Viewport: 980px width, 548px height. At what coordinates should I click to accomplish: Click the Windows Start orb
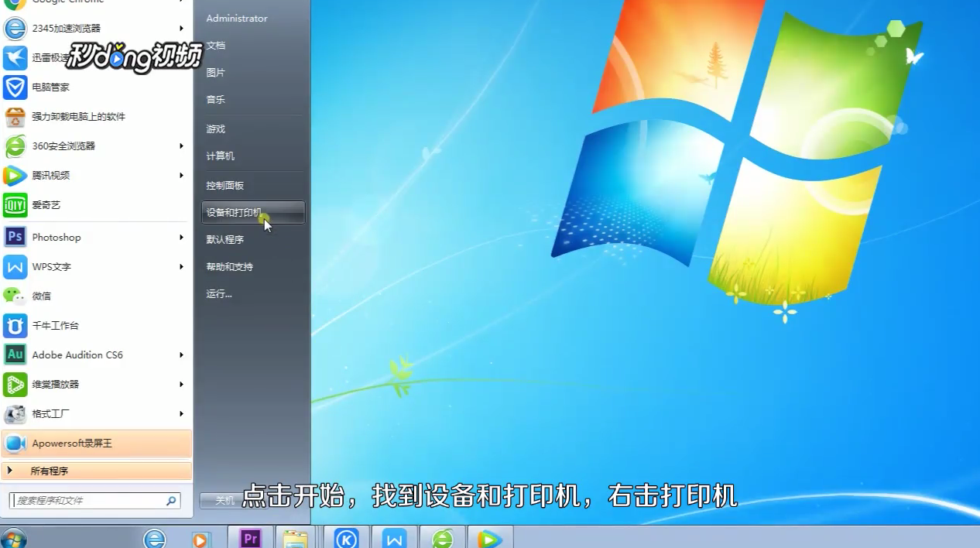(x=14, y=538)
